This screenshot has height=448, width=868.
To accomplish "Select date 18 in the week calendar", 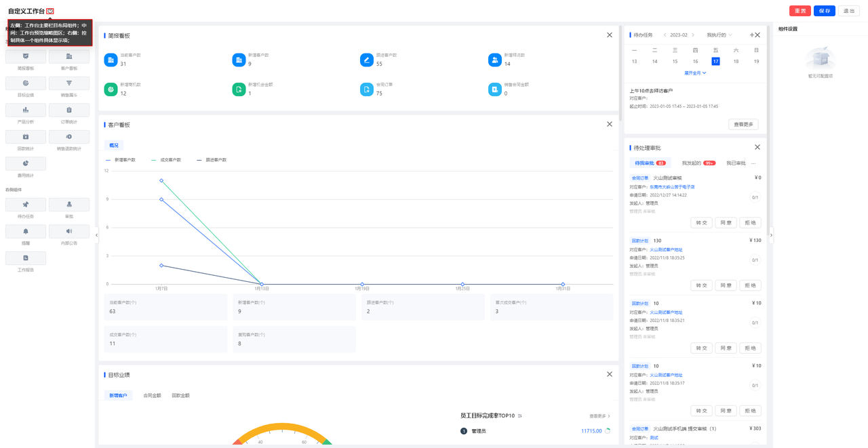I will tap(736, 62).
